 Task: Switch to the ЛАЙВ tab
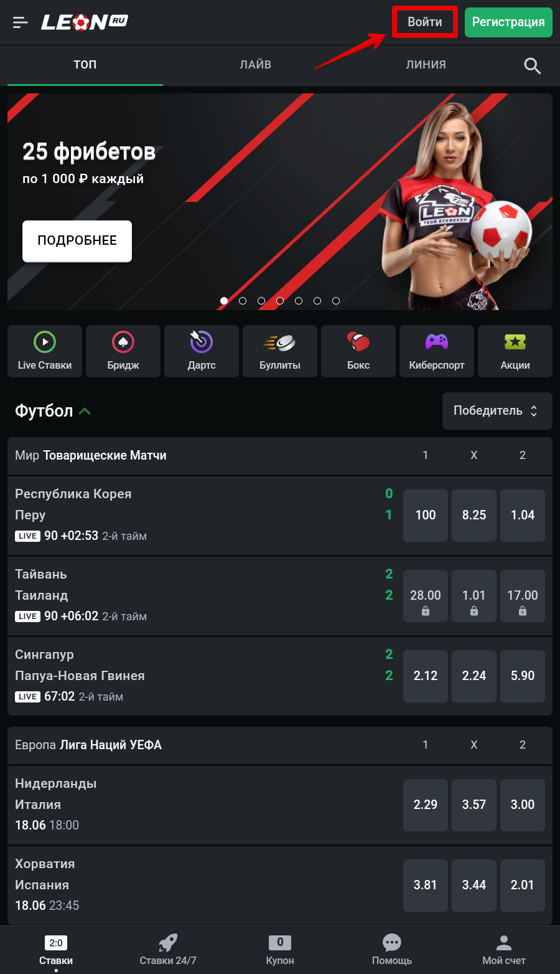pos(256,65)
